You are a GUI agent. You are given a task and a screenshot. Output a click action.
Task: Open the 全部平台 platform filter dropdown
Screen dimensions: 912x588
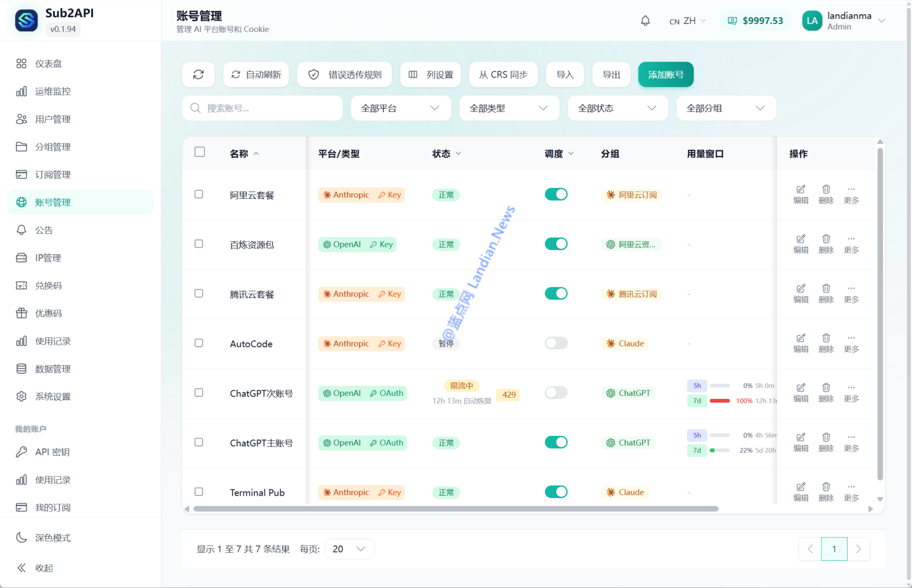[400, 108]
